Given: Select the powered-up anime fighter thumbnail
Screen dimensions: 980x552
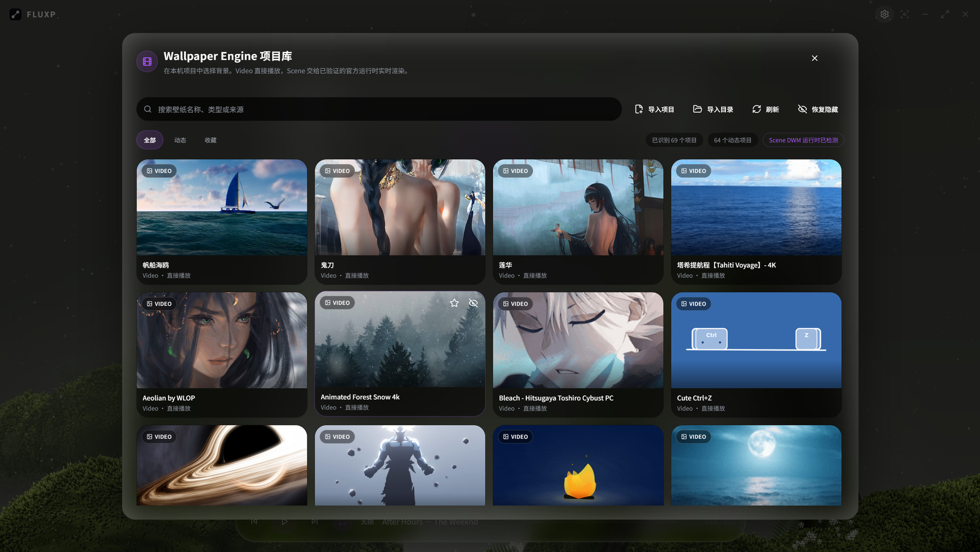Looking at the screenshot, I should coord(400,465).
